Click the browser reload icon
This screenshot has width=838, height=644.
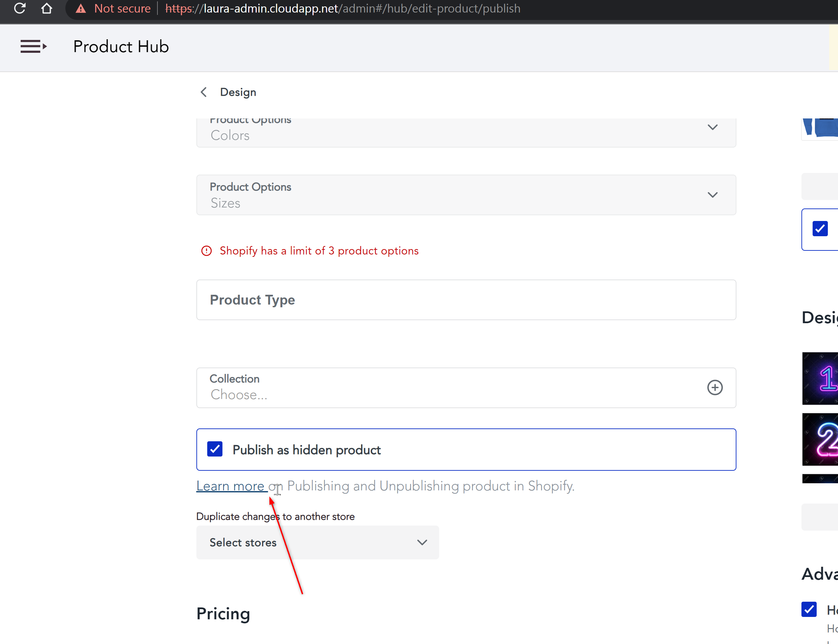(20, 8)
